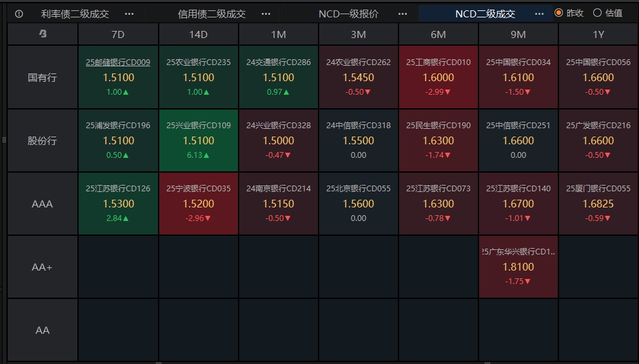Click the 25江苏银行CD140 cell
This screenshot has height=364, width=639.
(518, 204)
